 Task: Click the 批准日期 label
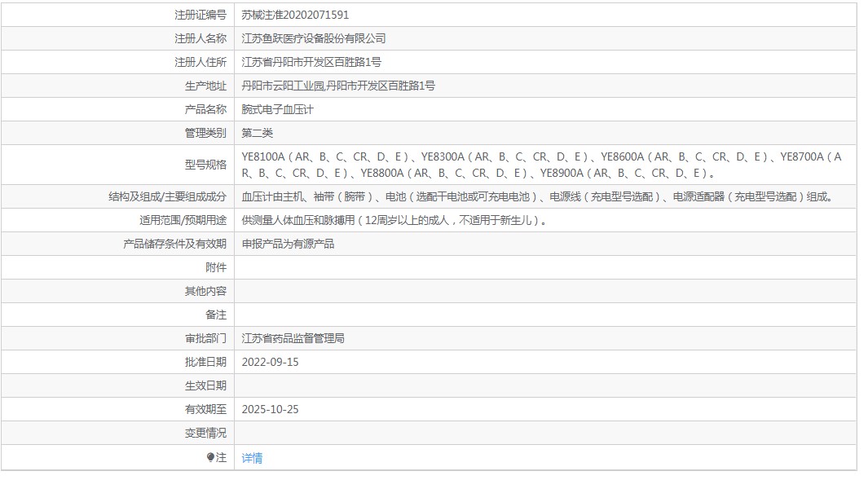pyautogui.click(x=205, y=362)
